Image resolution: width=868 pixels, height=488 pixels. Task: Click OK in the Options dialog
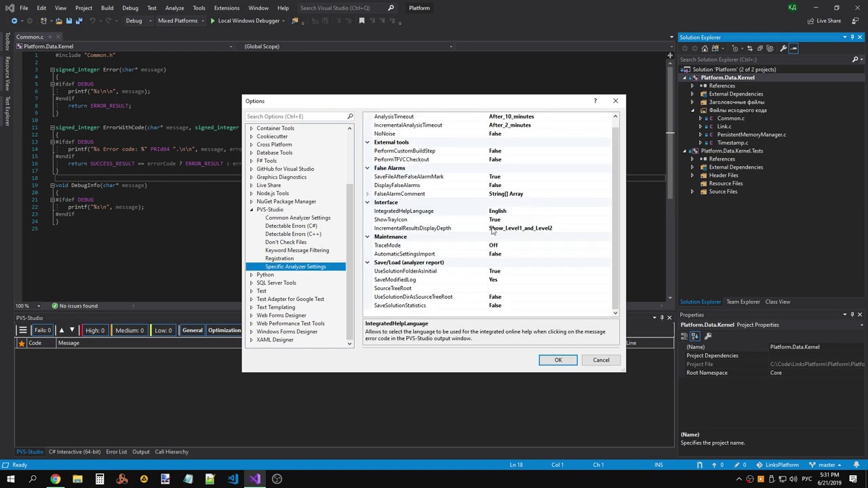558,360
